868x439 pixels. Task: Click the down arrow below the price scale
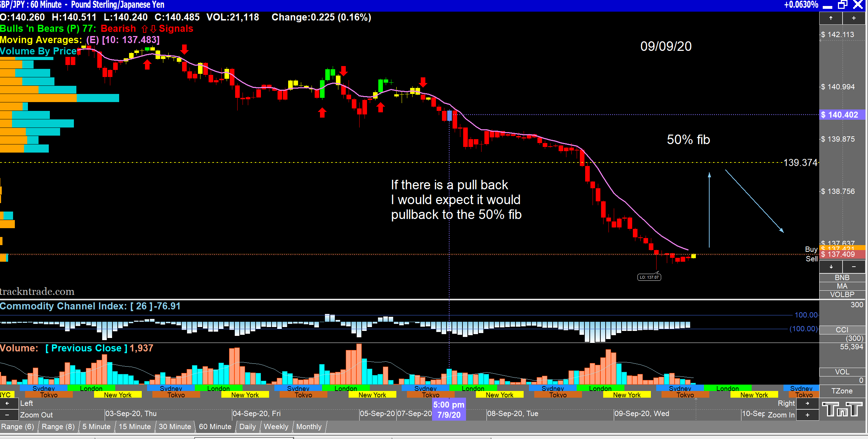(831, 267)
